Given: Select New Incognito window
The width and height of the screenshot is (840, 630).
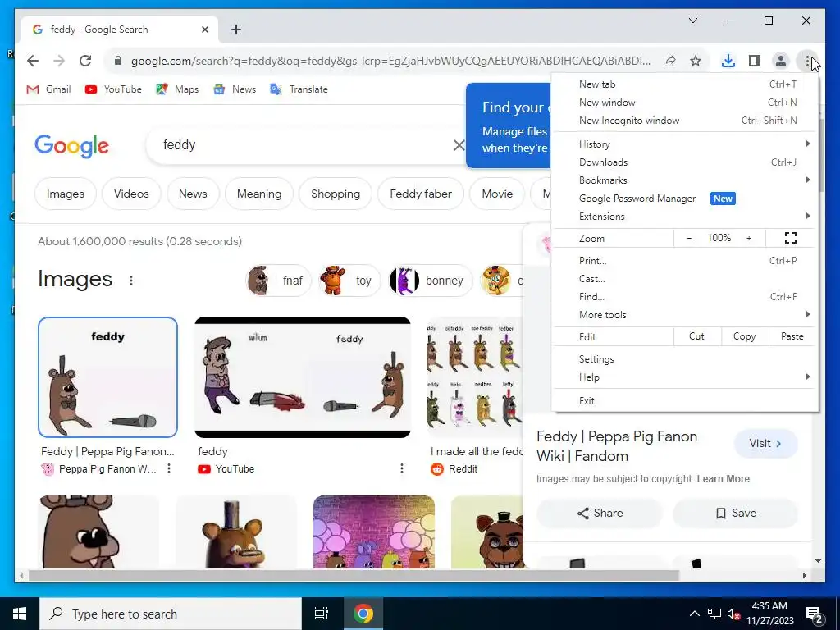Looking at the screenshot, I should (x=685, y=121).
